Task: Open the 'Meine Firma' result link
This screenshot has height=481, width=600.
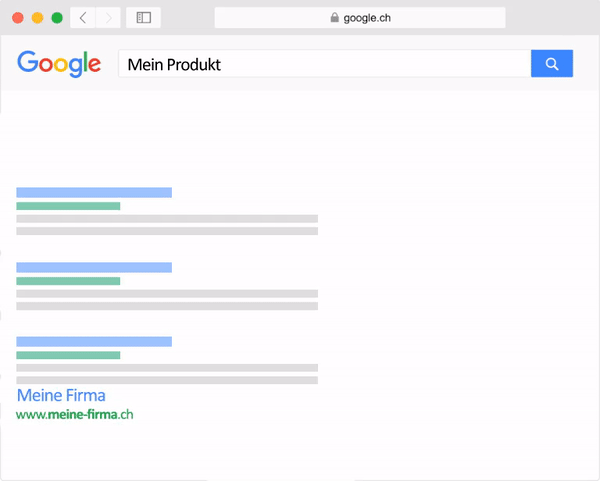Action: (61, 395)
